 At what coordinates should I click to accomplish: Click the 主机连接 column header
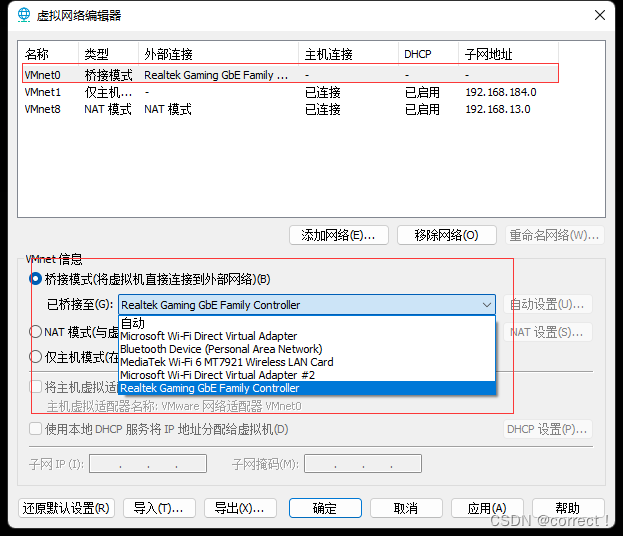pyautogui.click(x=348, y=54)
